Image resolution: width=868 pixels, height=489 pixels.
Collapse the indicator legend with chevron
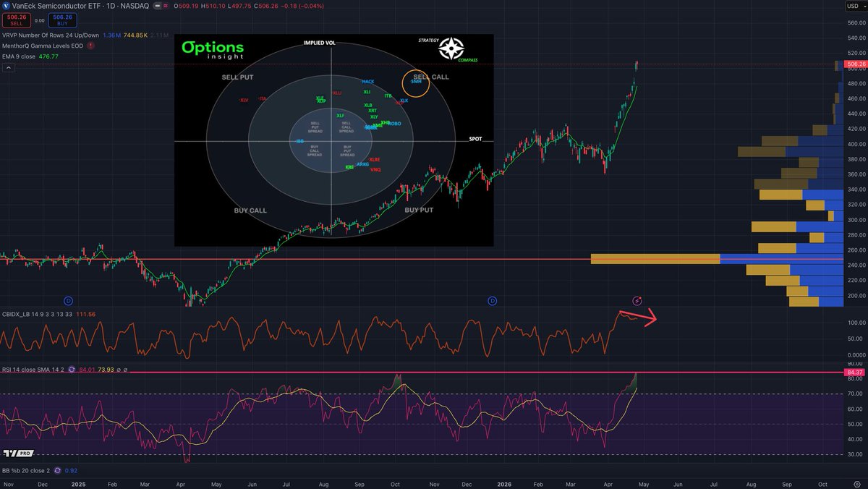(x=8, y=68)
